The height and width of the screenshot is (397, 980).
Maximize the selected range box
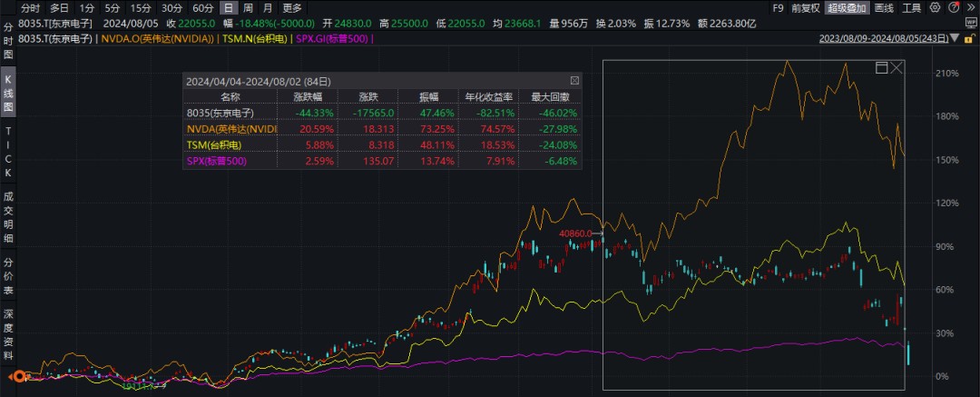[880, 68]
